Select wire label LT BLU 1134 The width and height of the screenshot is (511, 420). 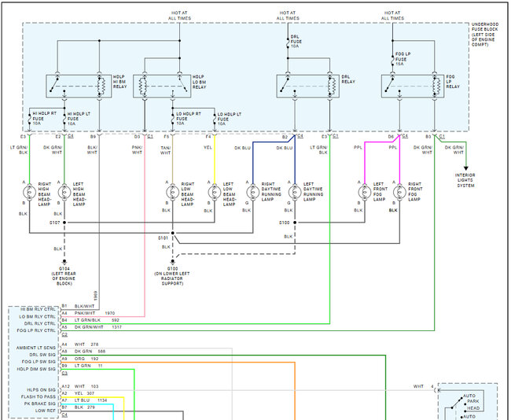[90, 400]
